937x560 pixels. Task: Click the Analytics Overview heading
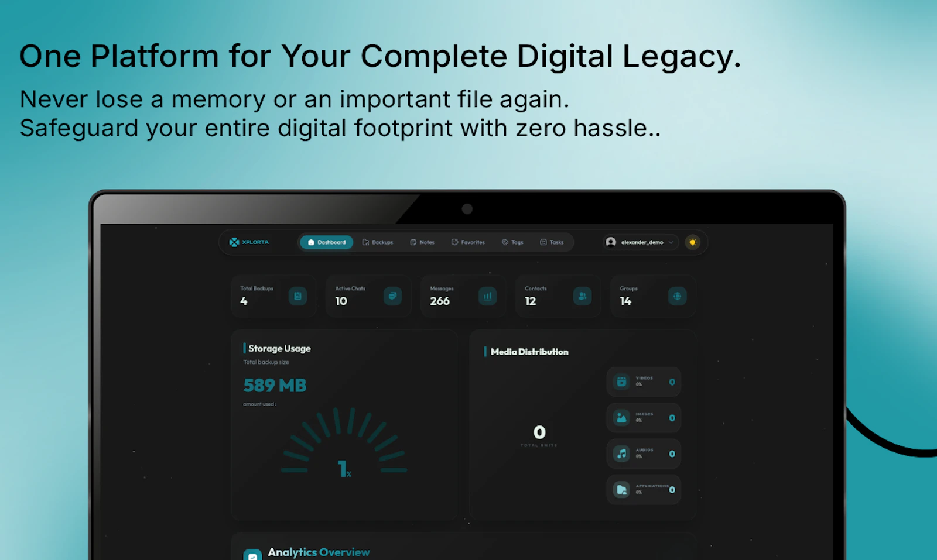click(x=319, y=552)
